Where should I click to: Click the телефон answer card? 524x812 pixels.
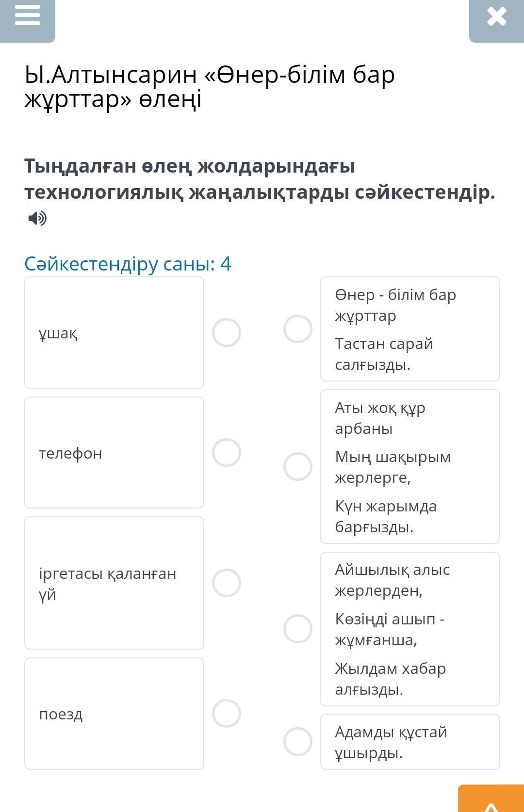click(x=114, y=453)
